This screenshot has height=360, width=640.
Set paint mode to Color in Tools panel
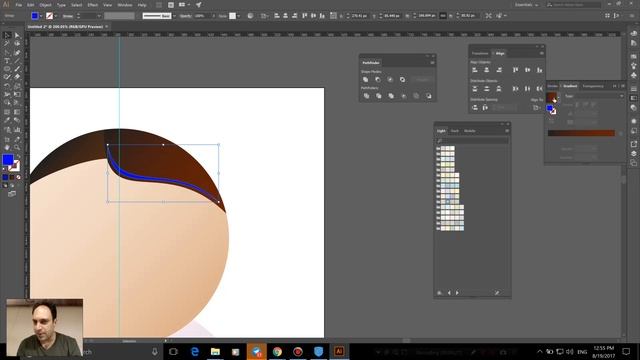pyautogui.click(x=5, y=177)
